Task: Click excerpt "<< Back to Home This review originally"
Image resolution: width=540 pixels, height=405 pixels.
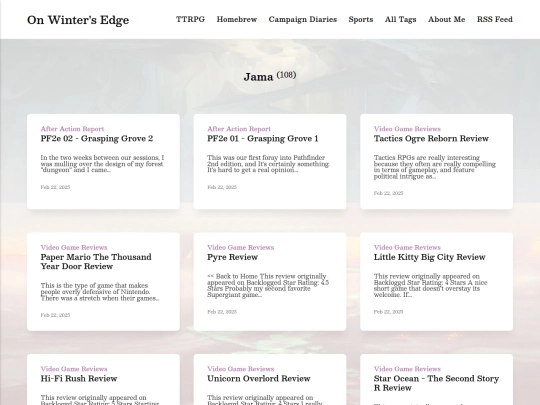Action: click(268, 285)
